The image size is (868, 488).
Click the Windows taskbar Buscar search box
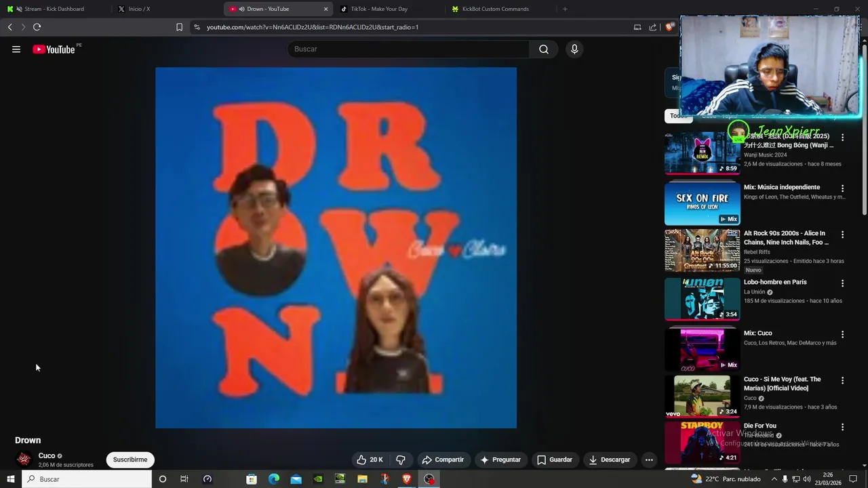point(86,479)
